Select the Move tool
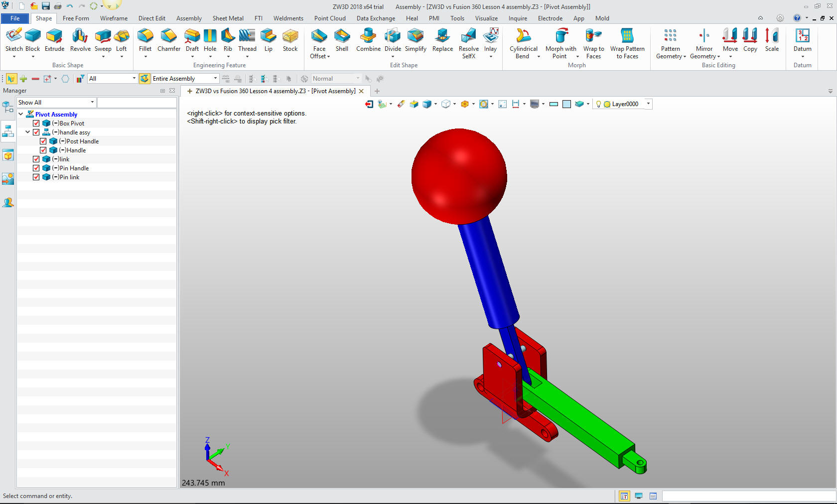 coord(730,40)
